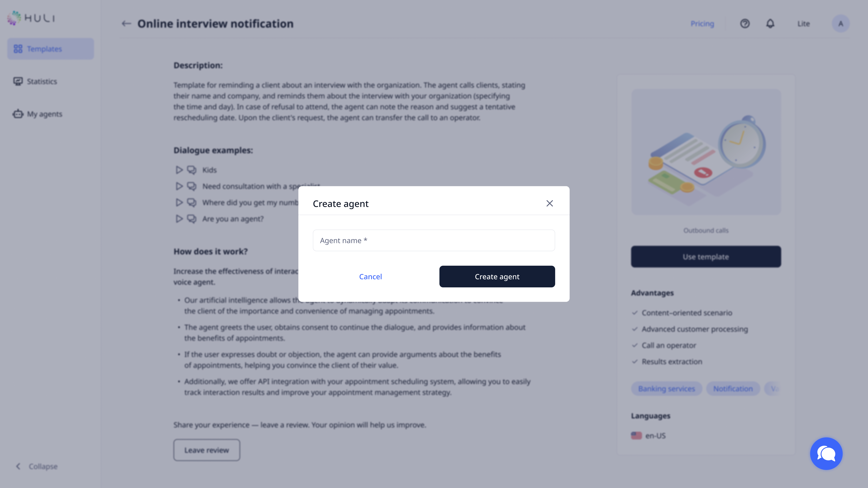Click the Agent name input field
Screen dimensions: 868x488
pyautogui.click(x=434, y=241)
